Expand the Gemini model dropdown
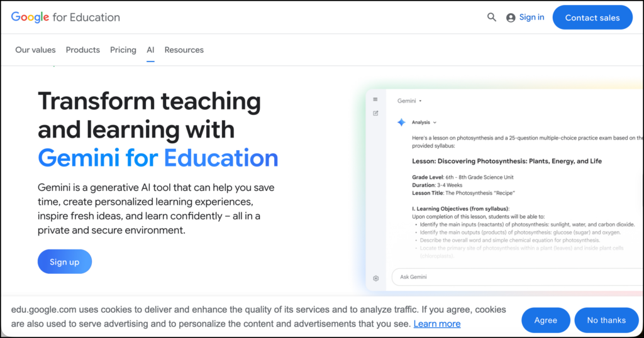 tap(409, 101)
